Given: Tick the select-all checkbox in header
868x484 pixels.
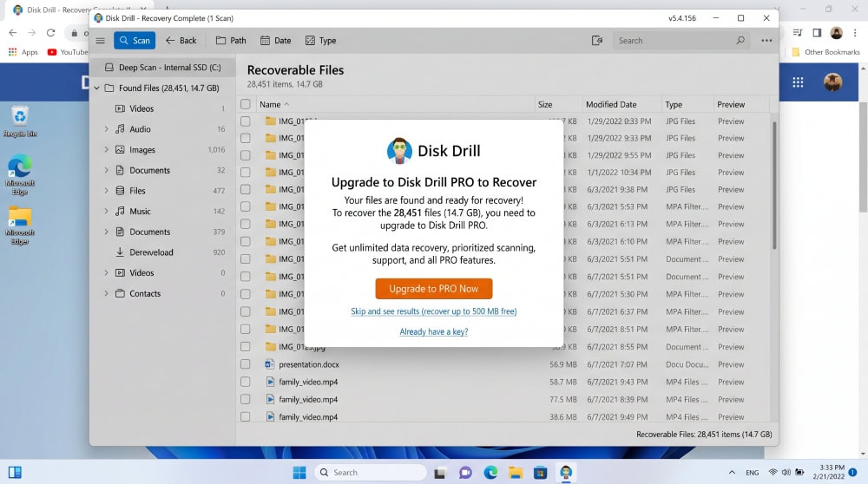Looking at the screenshot, I should pos(246,104).
